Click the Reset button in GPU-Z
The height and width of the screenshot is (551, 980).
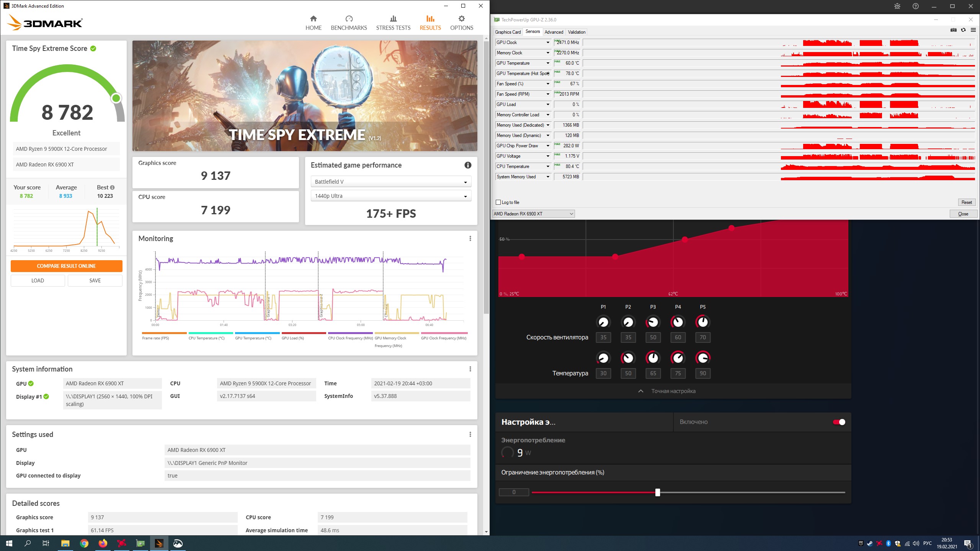tap(966, 202)
